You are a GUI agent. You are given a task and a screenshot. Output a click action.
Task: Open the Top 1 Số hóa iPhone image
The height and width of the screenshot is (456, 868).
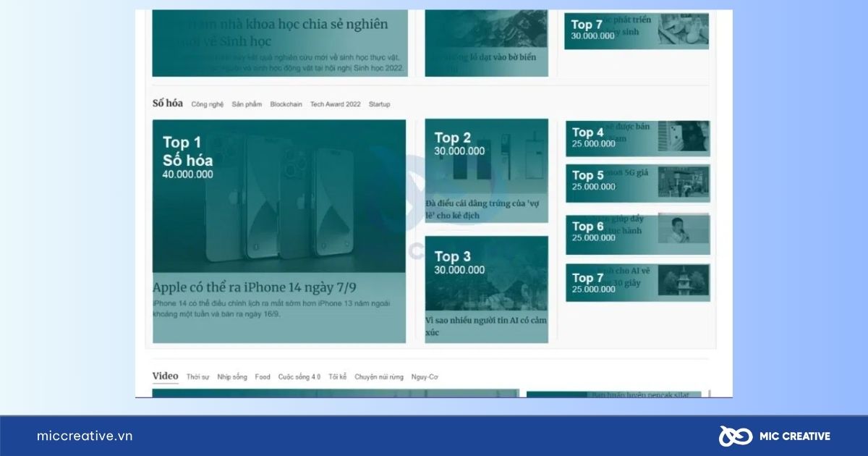(x=279, y=196)
